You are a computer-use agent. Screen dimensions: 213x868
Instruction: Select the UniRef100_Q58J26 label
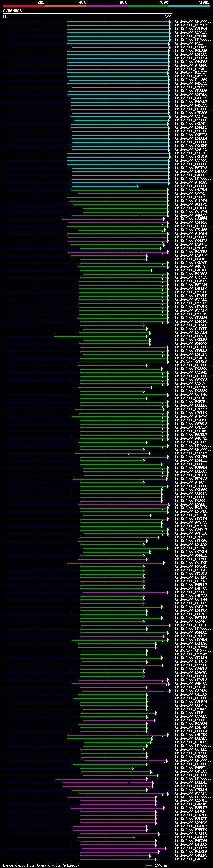(x=191, y=91)
